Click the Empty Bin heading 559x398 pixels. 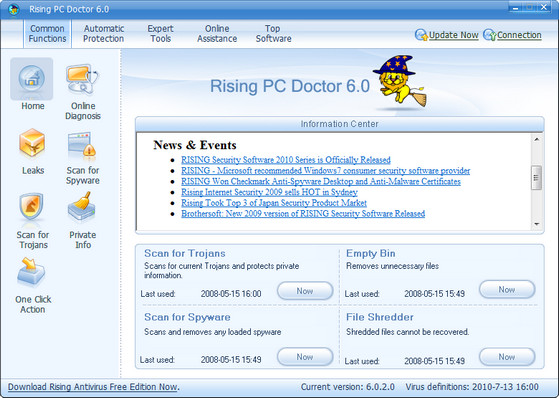[370, 253]
